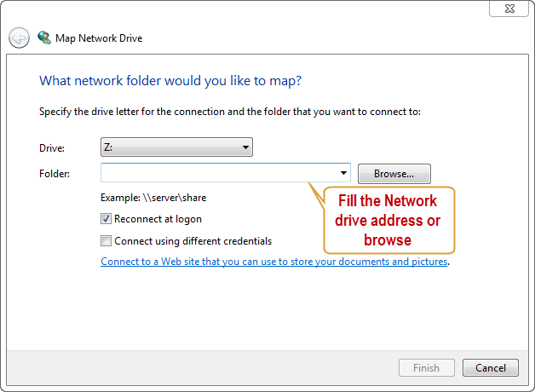Click the Reconnect at logon label text
This screenshot has width=535, height=392.
[158, 219]
